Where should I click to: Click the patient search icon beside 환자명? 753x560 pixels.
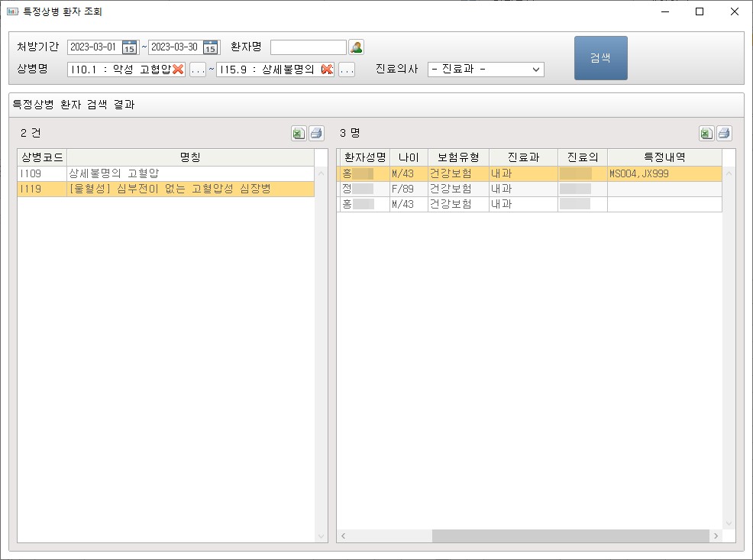point(357,47)
